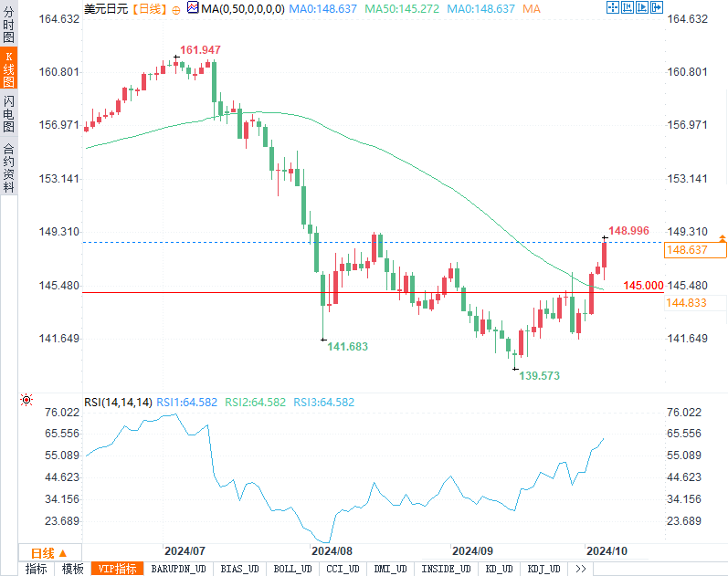
Task: Expand more indicators with the >> arrow
Action: point(580,569)
